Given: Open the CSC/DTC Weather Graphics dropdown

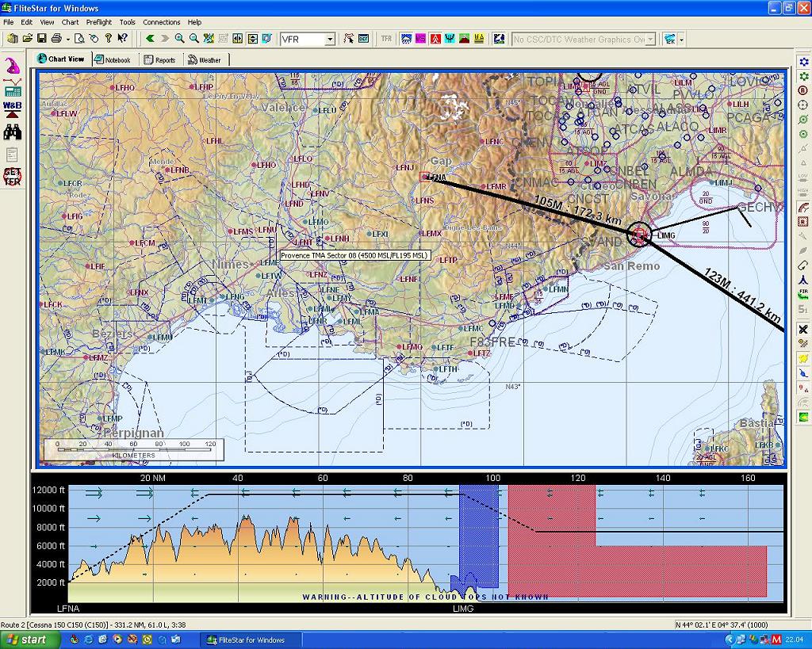Looking at the screenshot, I should (x=651, y=40).
